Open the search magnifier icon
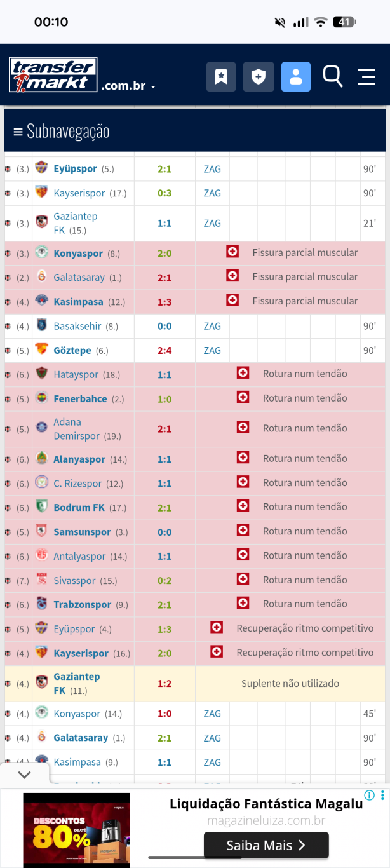390x868 pixels. coord(333,76)
